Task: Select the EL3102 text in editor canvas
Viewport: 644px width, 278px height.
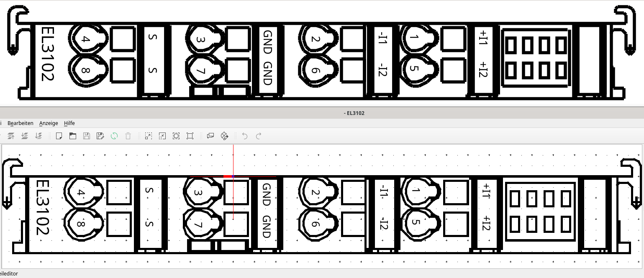Action: coord(43,207)
